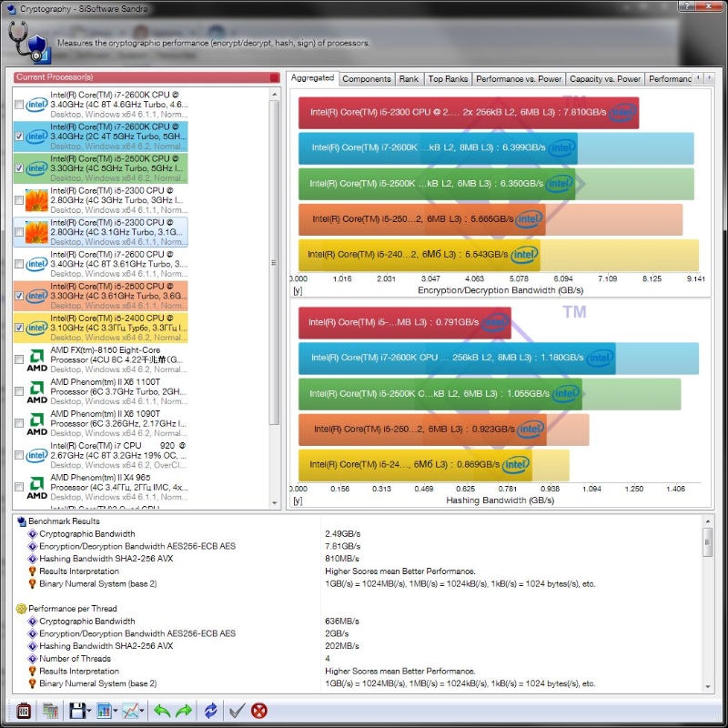Click the processor list scrollbar thumb
Viewport: 728px width, 728px height.
[275, 263]
